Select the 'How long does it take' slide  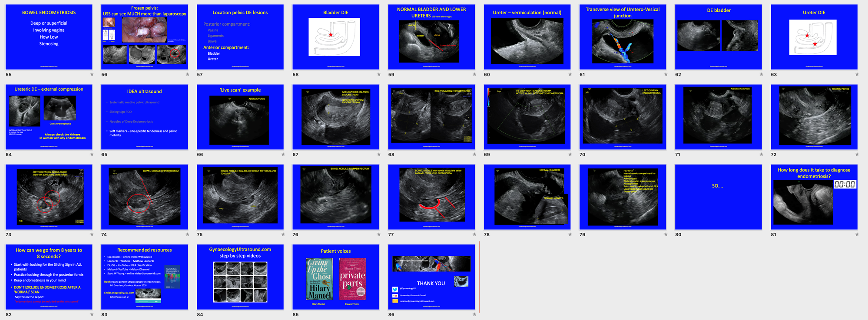tap(814, 197)
